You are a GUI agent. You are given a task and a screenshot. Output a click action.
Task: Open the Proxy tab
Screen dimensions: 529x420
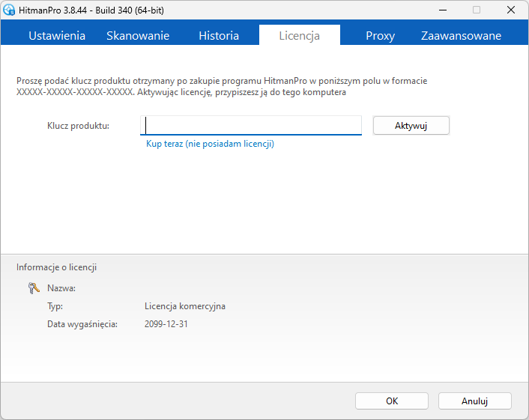point(380,36)
